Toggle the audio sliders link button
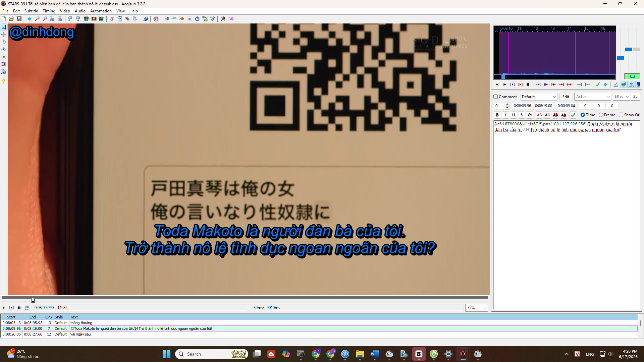Image resolution: width=644 pixels, height=362 pixels. pos(632,76)
